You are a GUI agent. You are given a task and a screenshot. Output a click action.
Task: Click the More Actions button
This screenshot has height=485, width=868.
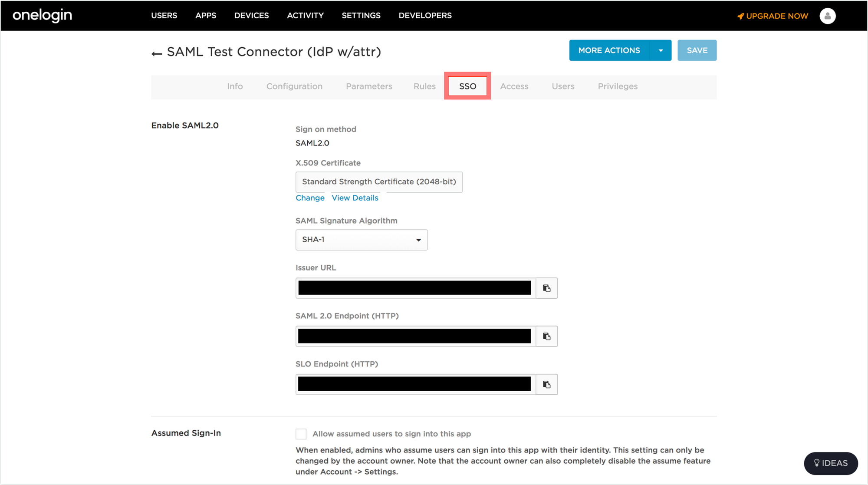(x=609, y=50)
